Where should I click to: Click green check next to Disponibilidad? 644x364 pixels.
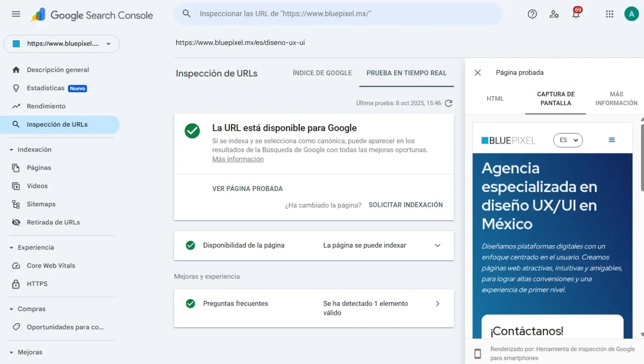(190, 246)
